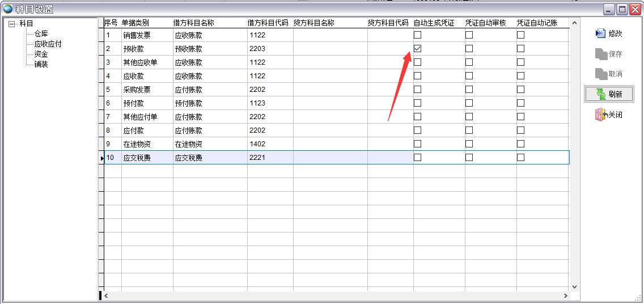This screenshot has width=644, height=304.
Task: Click the 单据类别 column header
Action: pyautogui.click(x=135, y=23)
